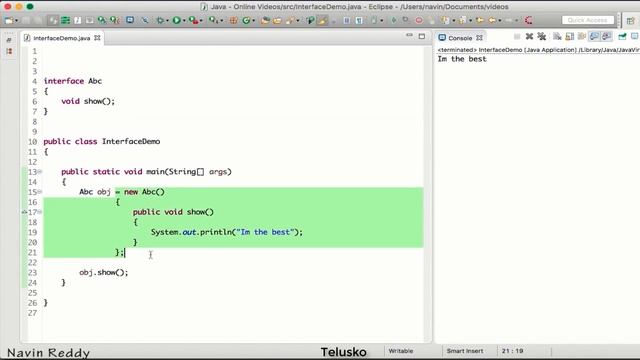This screenshot has width=640, height=360.
Task: Maximize the editor area
Action: click(x=422, y=36)
